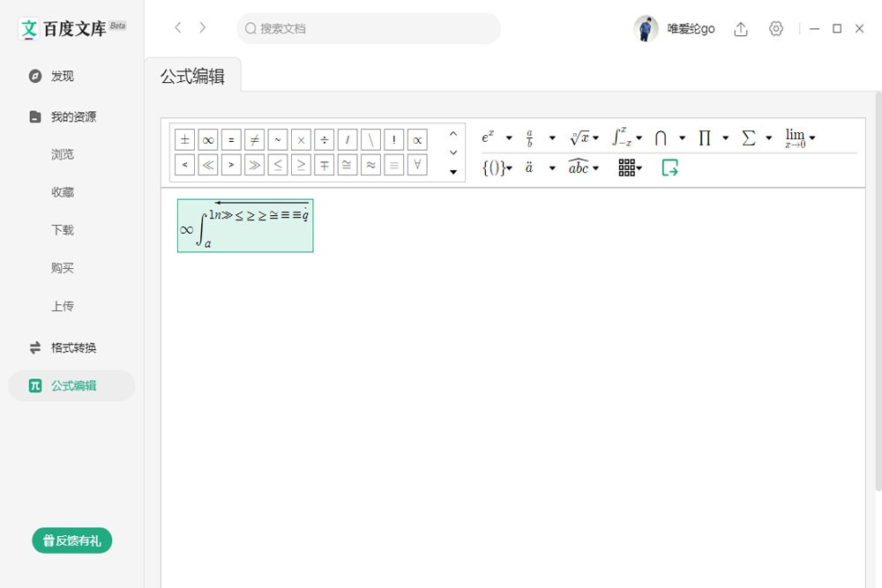Switch to the 公式编辑 tab

click(194, 76)
